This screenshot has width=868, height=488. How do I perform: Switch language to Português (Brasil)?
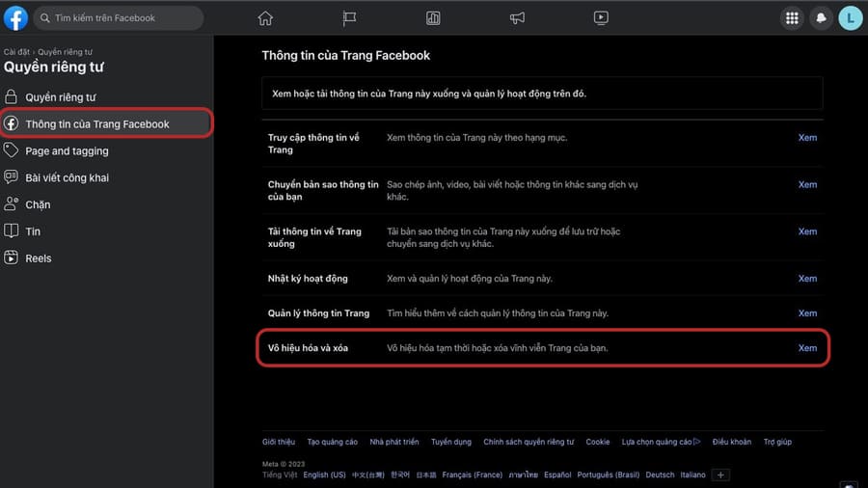(x=609, y=474)
